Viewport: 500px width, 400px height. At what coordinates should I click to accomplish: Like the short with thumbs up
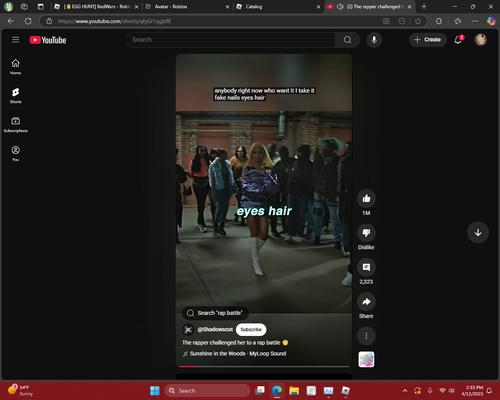click(x=366, y=199)
